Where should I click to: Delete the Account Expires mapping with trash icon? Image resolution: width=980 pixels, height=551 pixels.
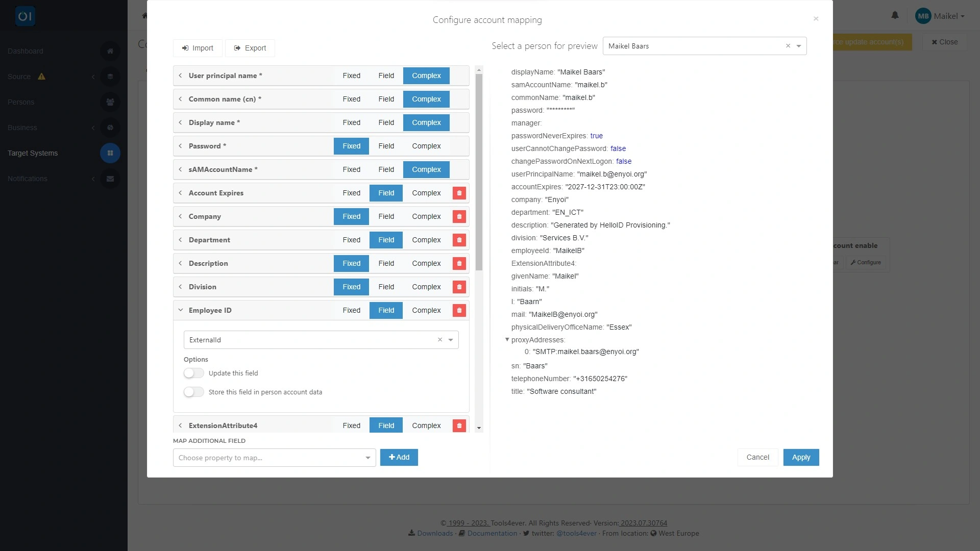[x=459, y=193]
